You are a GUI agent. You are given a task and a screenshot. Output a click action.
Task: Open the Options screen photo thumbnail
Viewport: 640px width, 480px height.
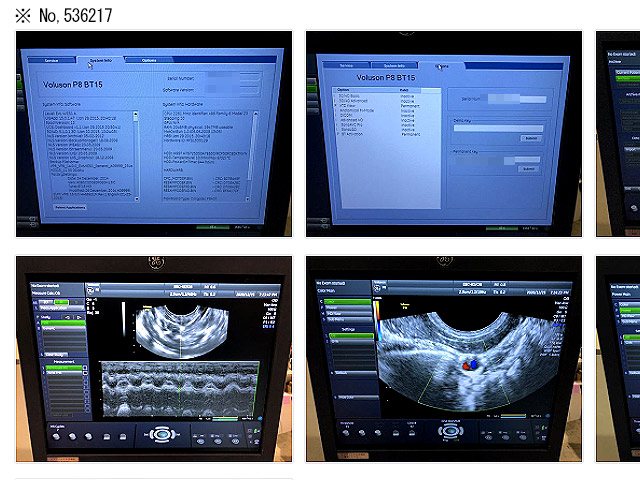[x=444, y=134]
